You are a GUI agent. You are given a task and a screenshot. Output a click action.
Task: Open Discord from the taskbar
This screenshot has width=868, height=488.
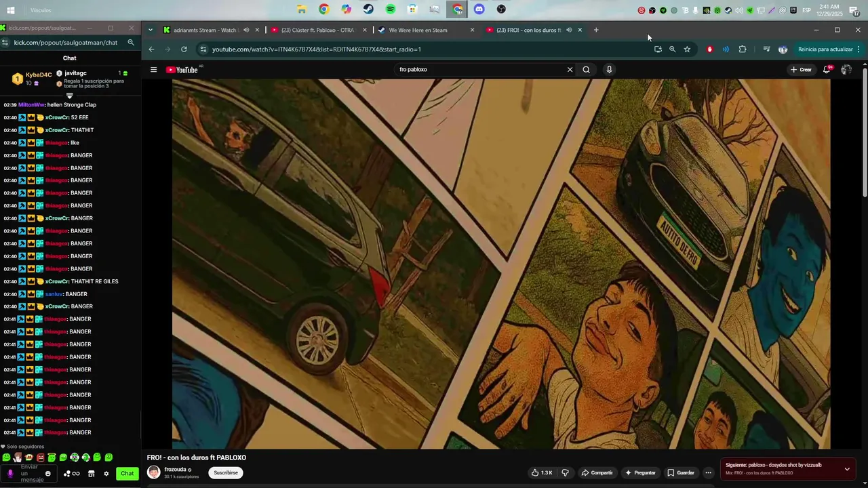point(479,9)
